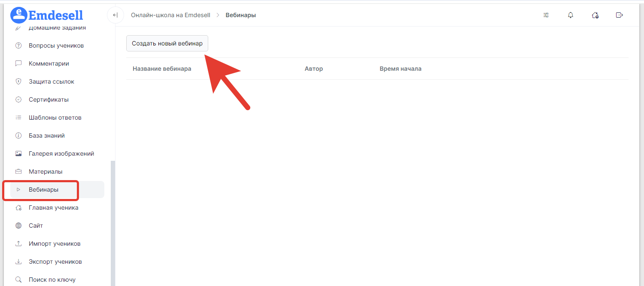Click the logout icon in header
The width and height of the screenshot is (644, 286).
point(619,15)
